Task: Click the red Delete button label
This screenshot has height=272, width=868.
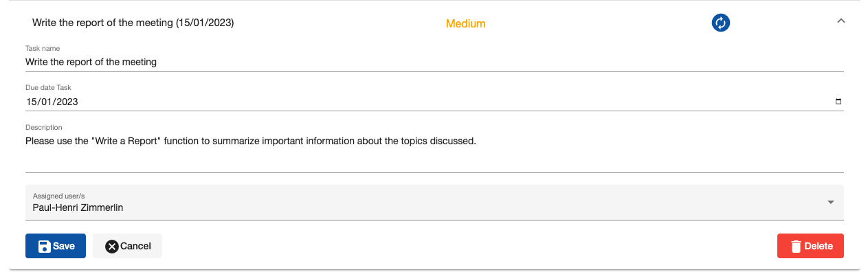Action: [819, 246]
